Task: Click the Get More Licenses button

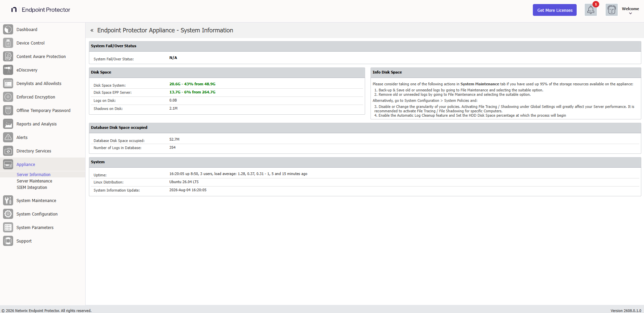Action: [554, 10]
